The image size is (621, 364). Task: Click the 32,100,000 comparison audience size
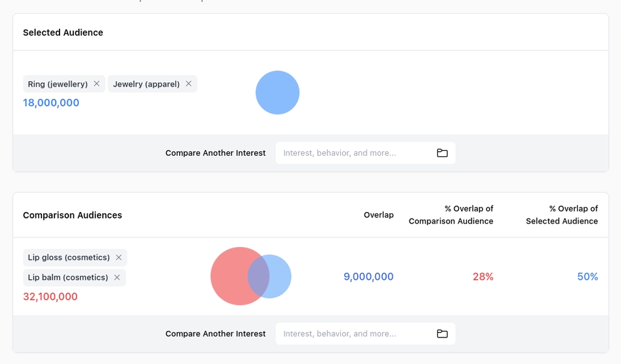pyautogui.click(x=50, y=297)
